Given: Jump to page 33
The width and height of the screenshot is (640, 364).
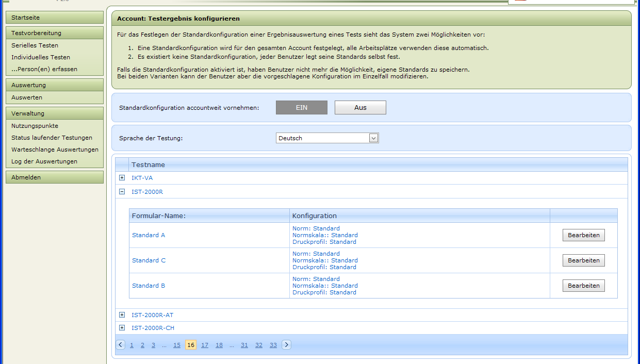Looking at the screenshot, I should (273, 345).
